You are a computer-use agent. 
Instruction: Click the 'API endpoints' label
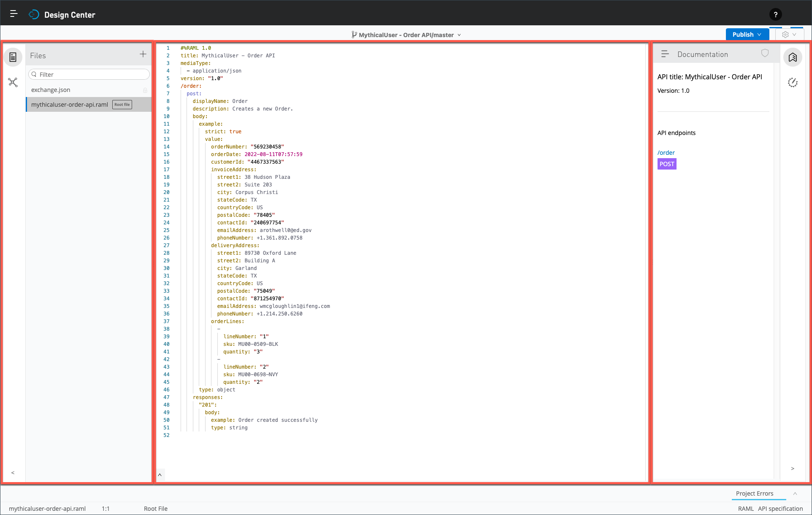677,133
